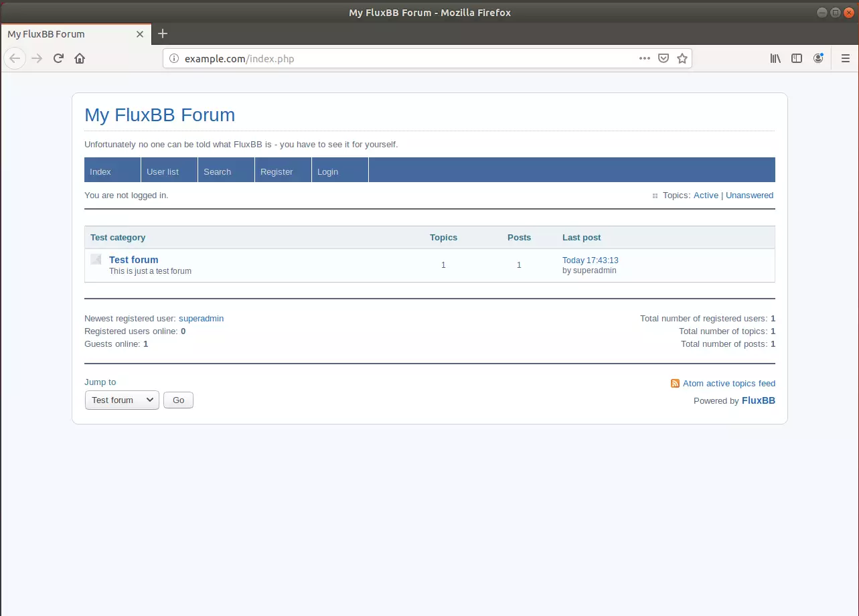Click the Posts column header
859x616 pixels.
pos(519,238)
